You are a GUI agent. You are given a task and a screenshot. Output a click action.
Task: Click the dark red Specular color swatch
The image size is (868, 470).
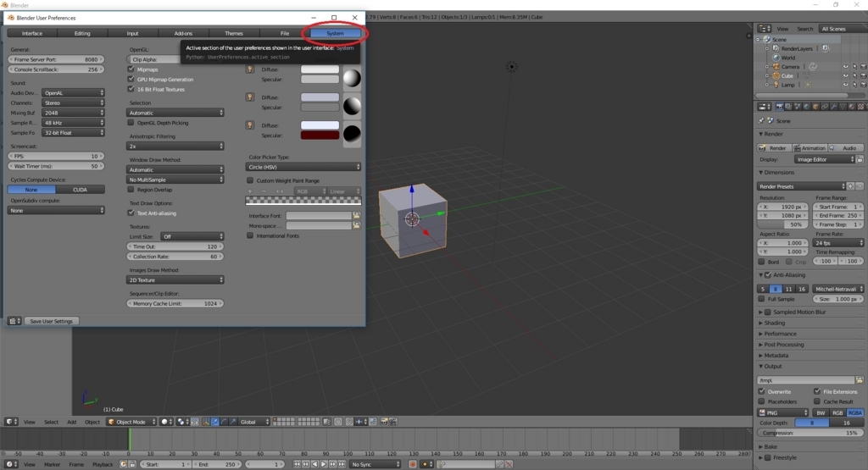(320, 135)
